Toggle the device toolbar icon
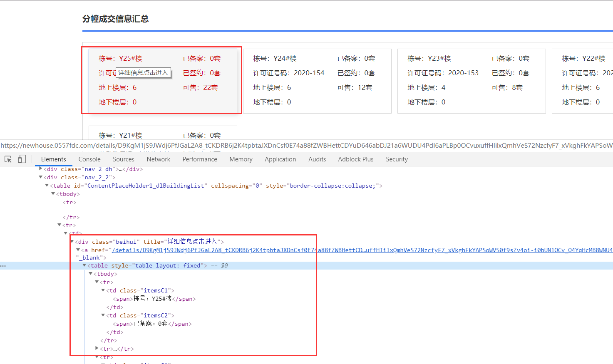 click(22, 159)
